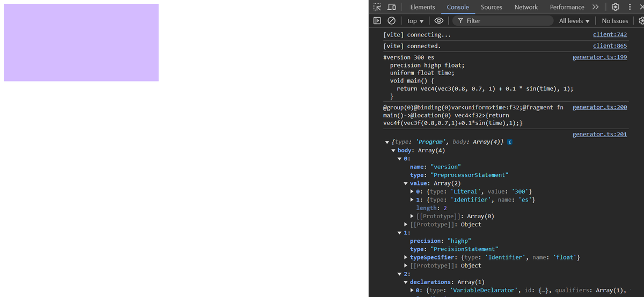Open the generator.ts:201 source link
The image size is (644, 297).
point(599,134)
